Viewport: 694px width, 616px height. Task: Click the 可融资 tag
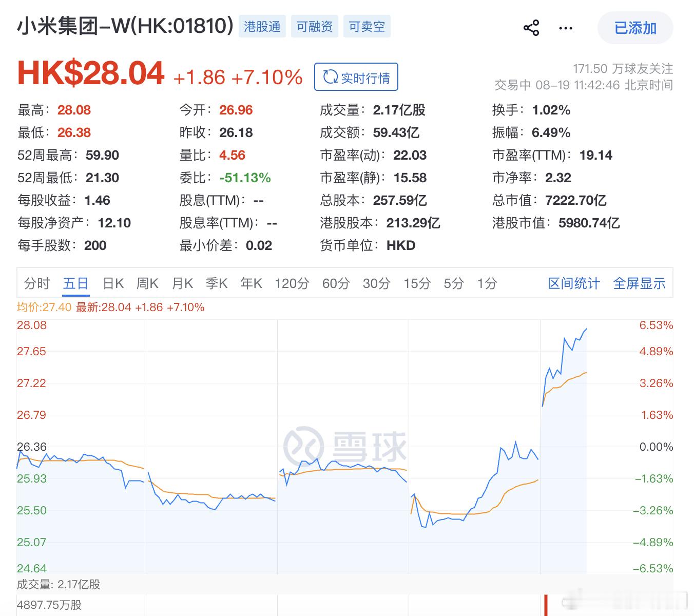(x=315, y=26)
